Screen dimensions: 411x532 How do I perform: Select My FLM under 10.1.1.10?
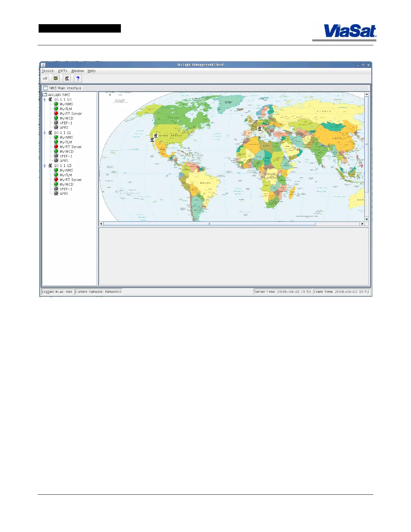click(66, 109)
